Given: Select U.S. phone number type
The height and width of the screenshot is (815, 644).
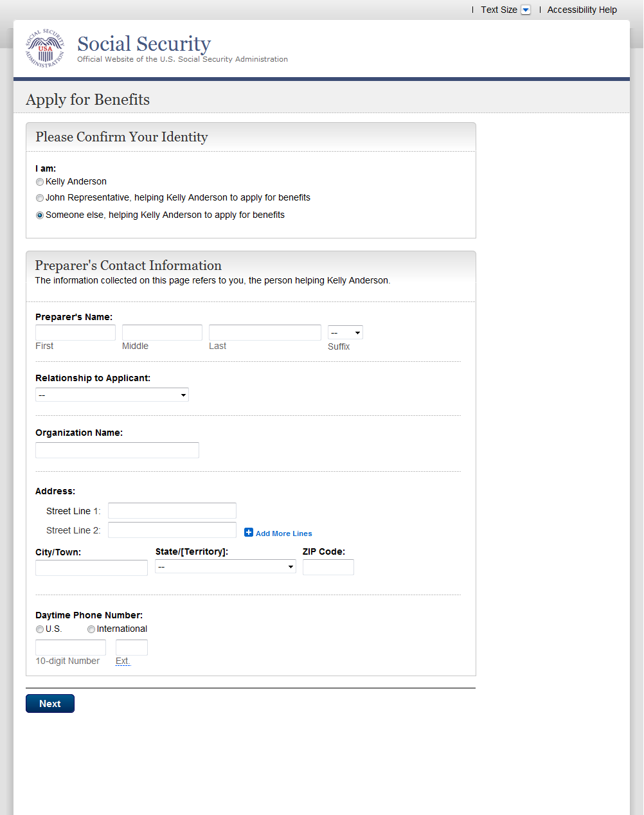Looking at the screenshot, I should coord(40,629).
